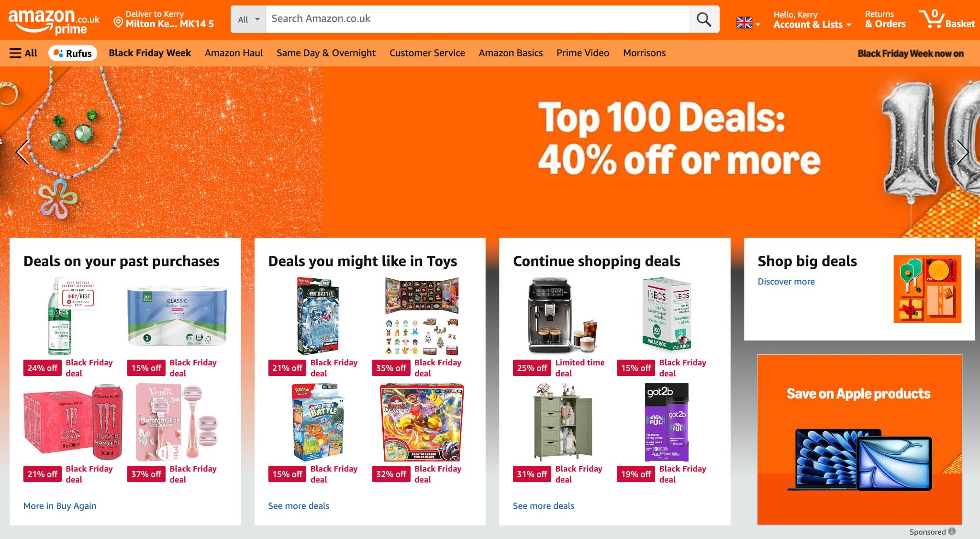Click Discover more under Shop big deals
This screenshot has height=539, width=980.
pos(786,281)
